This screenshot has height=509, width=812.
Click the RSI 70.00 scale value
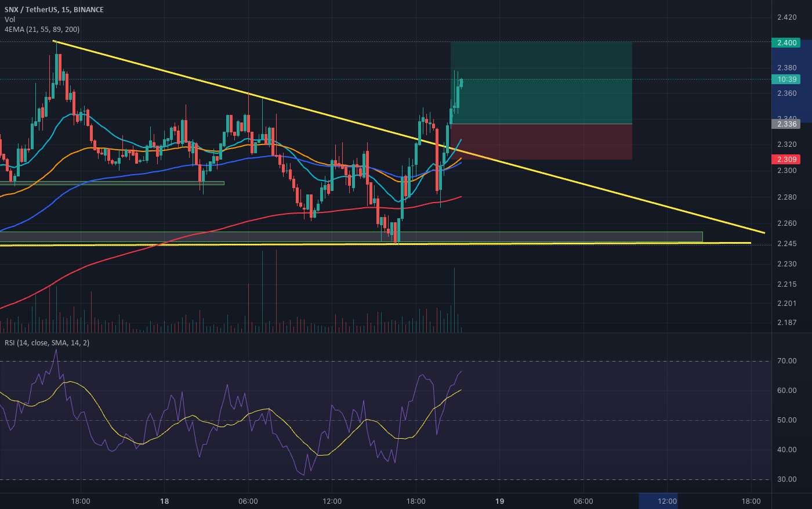(x=786, y=361)
